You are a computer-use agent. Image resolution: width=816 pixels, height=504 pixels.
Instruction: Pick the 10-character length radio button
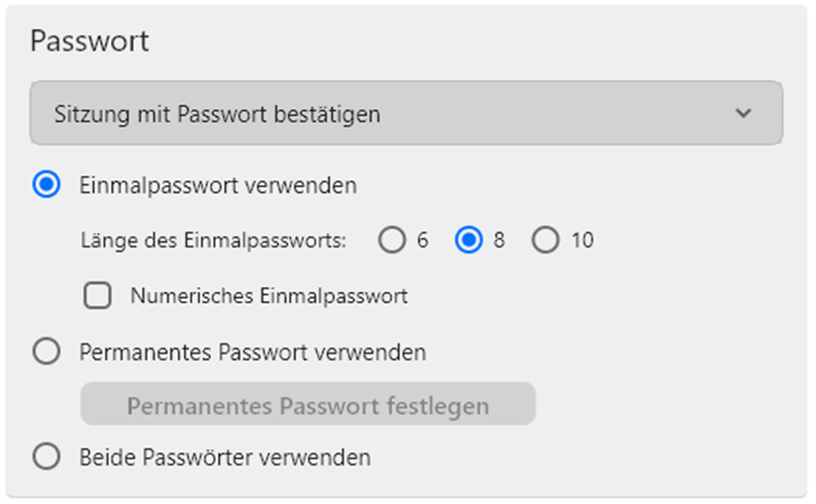point(546,241)
